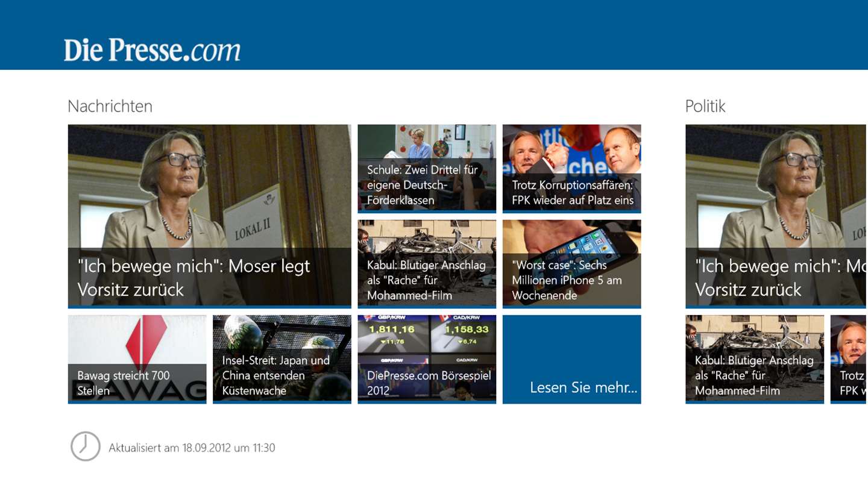Viewport: 868px width, 488px height.
Task: Open Insel-Streit Japan und China article
Action: [282, 359]
